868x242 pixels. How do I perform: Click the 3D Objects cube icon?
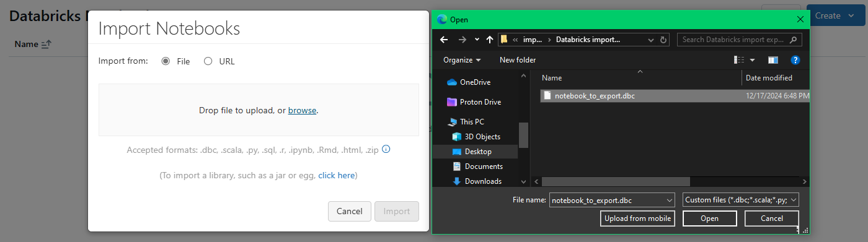[457, 137]
